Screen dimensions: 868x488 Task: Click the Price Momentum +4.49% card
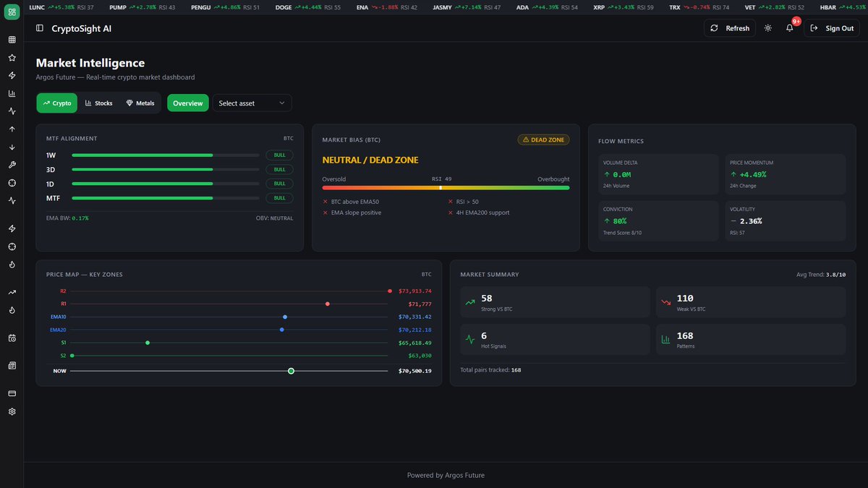coord(785,174)
